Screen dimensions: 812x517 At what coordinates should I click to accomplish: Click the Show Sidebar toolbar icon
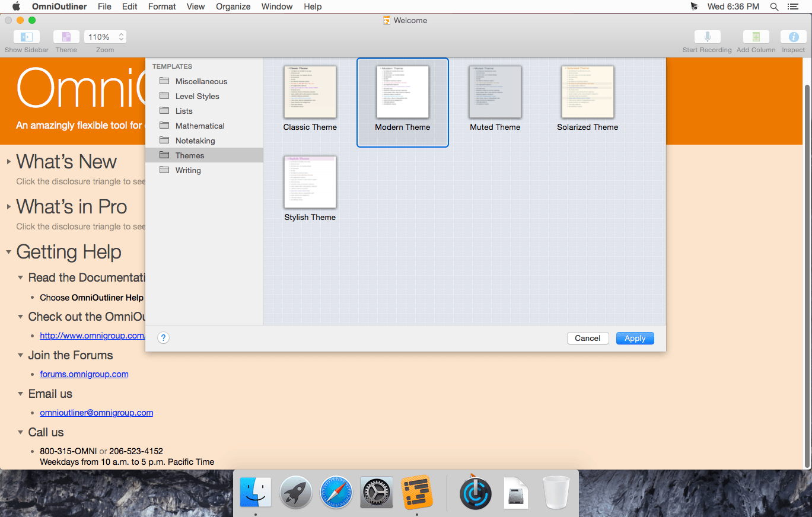(x=27, y=37)
